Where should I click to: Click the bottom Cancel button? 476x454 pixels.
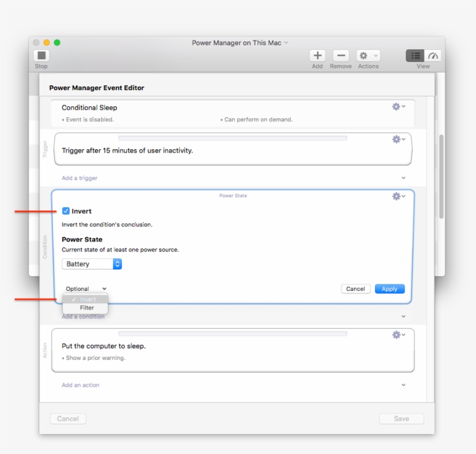point(68,419)
